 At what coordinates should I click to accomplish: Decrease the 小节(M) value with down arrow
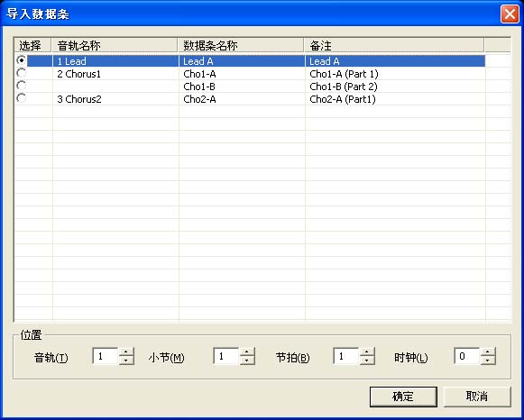tap(246, 361)
